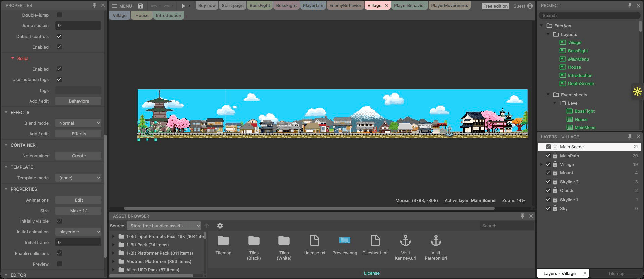Toggle Initially visible checkbox
This screenshot has height=279, width=644.
tap(59, 221)
